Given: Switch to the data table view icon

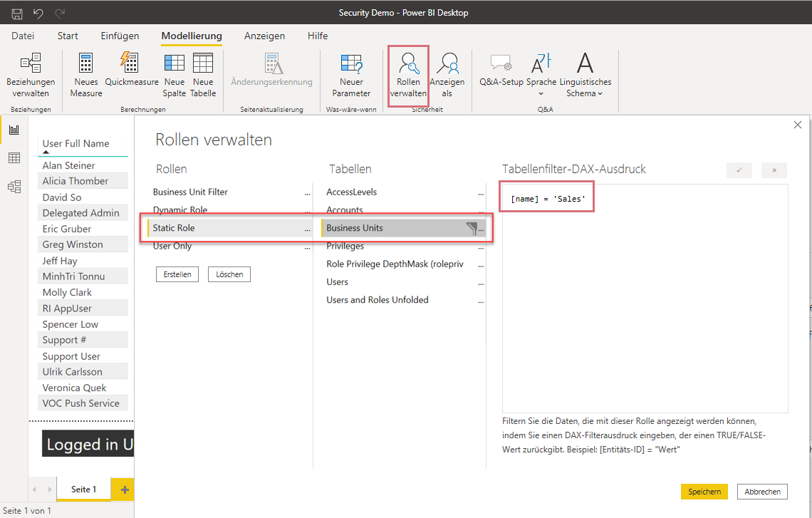Looking at the screenshot, I should click(14, 158).
